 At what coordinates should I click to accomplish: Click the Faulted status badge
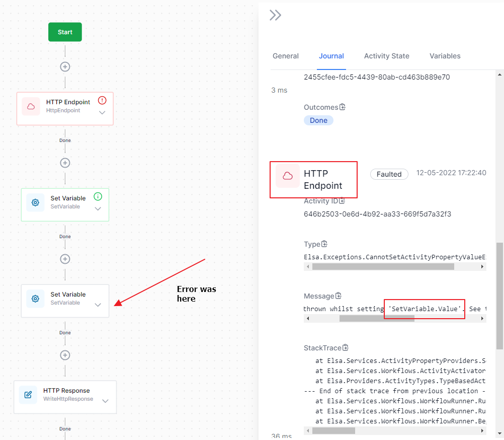tap(389, 174)
